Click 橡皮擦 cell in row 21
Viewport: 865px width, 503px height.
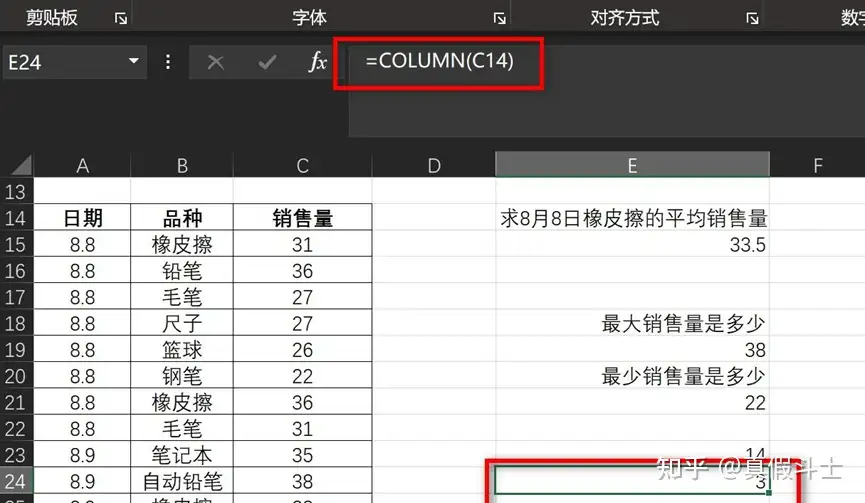point(182,402)
